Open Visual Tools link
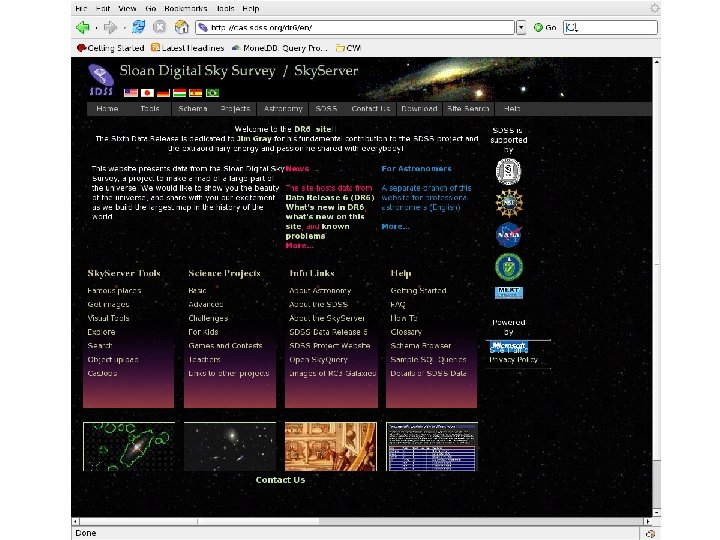This screenshot has width=720, height=540. point(108,318)
